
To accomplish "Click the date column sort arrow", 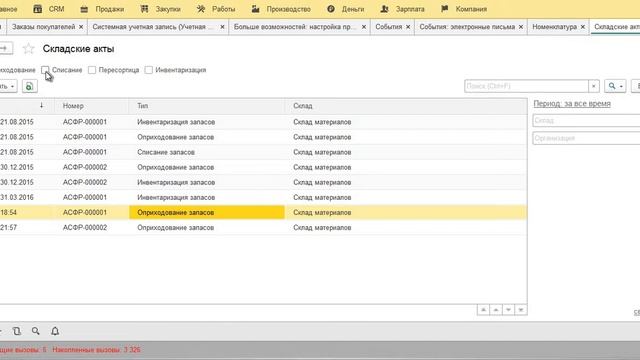I will [x=41, y=105].
